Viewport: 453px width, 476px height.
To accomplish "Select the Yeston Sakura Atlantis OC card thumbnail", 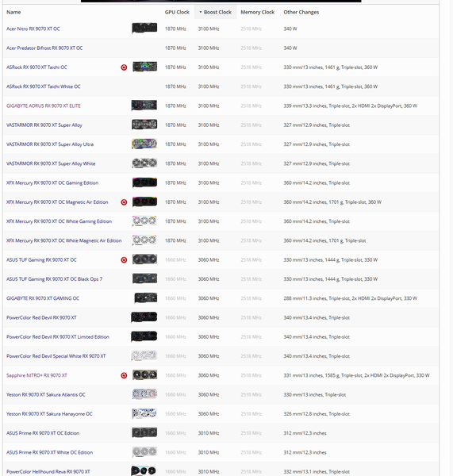I will coord(144,394).
